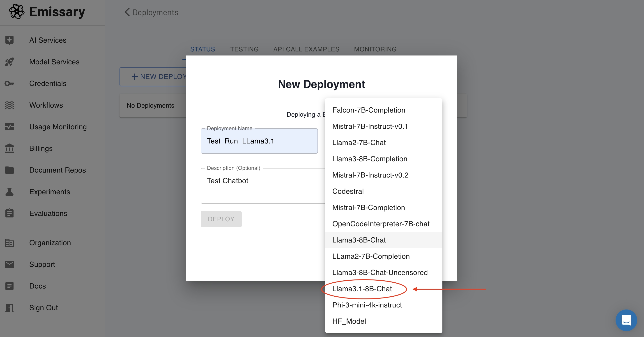Select the HF_Model option
Screen dimensions: 644x337
coord(384,321)
